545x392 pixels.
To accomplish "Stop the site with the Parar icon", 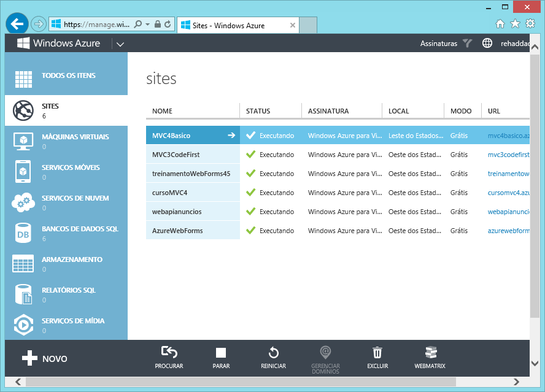I will [x=221, y=353].
